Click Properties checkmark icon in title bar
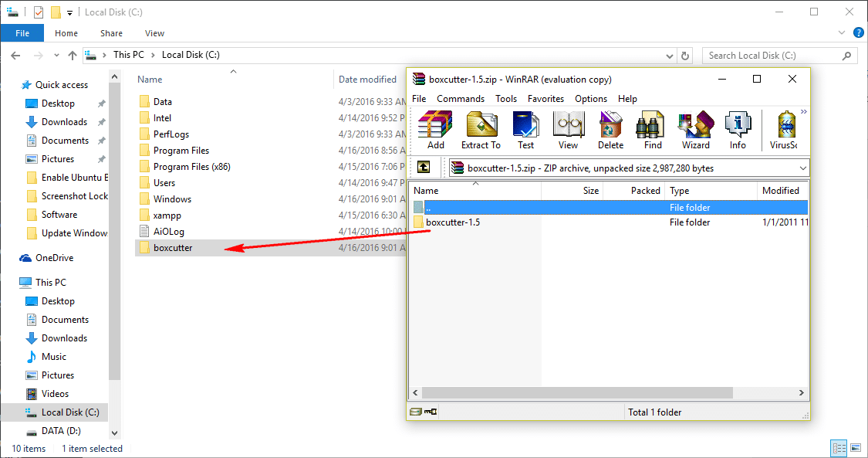The height and width of the screenshot is (458, 868). coord(39,12)
